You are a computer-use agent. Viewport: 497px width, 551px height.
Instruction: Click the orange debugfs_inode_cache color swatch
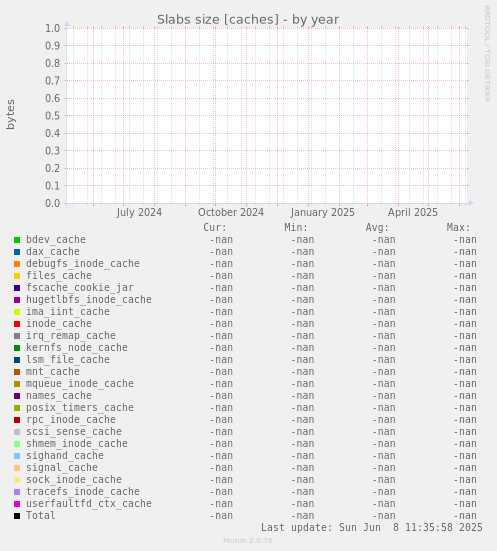[x=17, y=264]
